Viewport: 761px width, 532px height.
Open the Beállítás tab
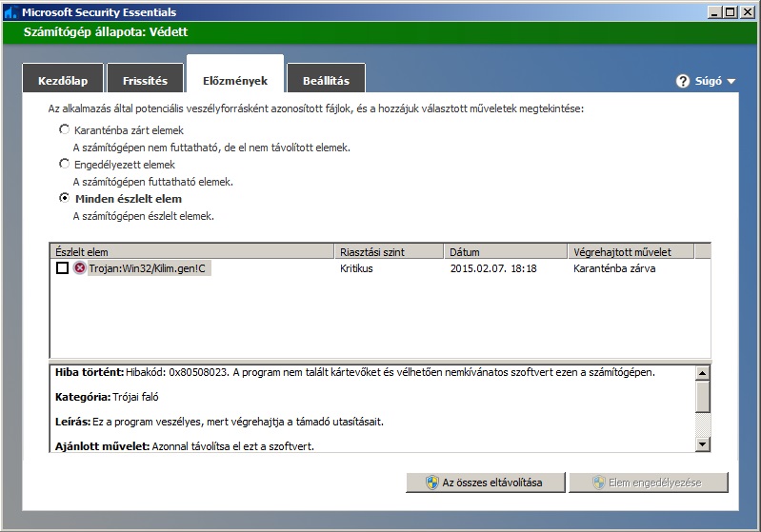point(326,81)
